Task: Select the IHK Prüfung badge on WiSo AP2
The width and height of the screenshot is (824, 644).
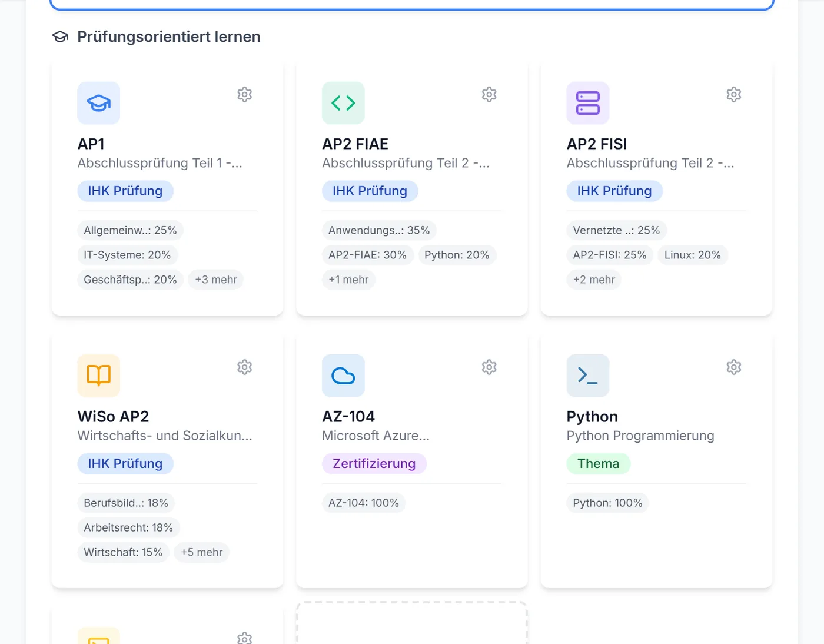Action: [x=125, y=463]
